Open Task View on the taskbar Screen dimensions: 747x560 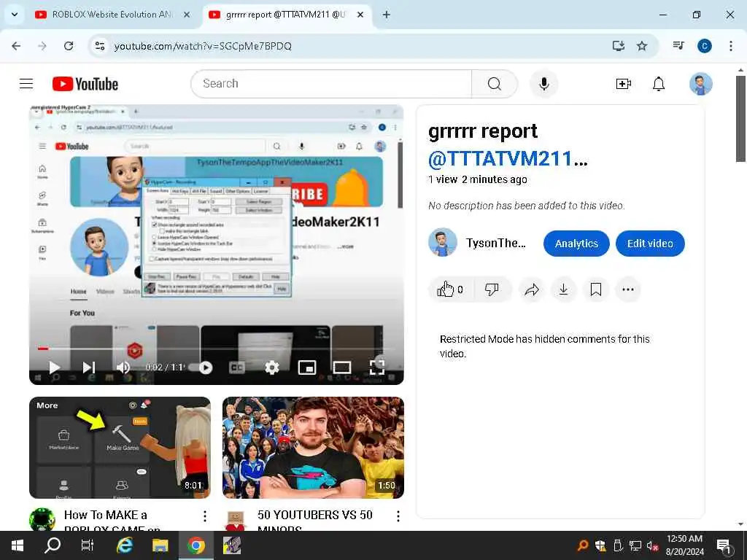click(88, 545)
